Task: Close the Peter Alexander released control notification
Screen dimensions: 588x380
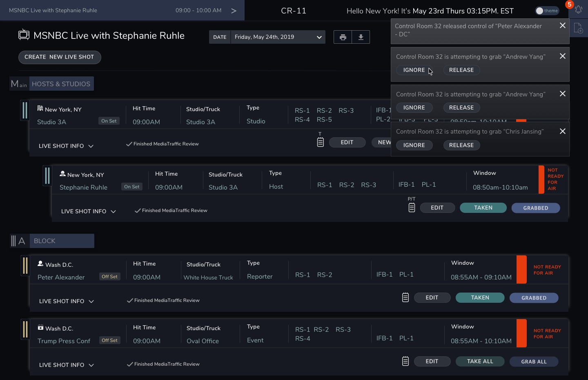Action: [562, 25]
